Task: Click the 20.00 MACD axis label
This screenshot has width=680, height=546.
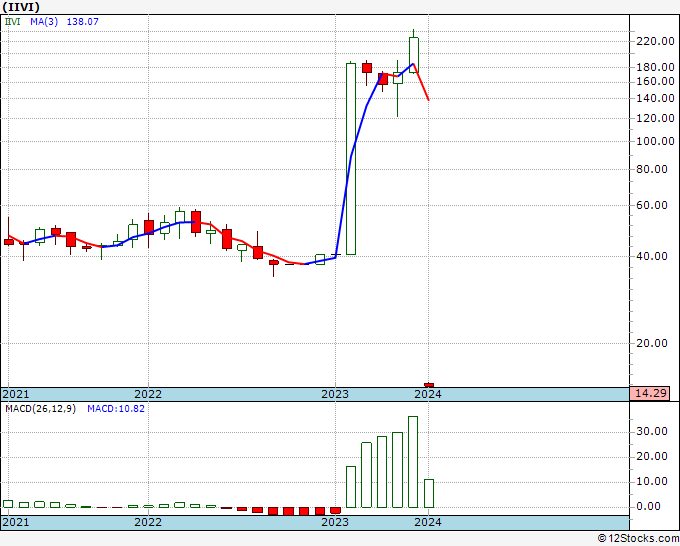Action: [x=652, y=456]
